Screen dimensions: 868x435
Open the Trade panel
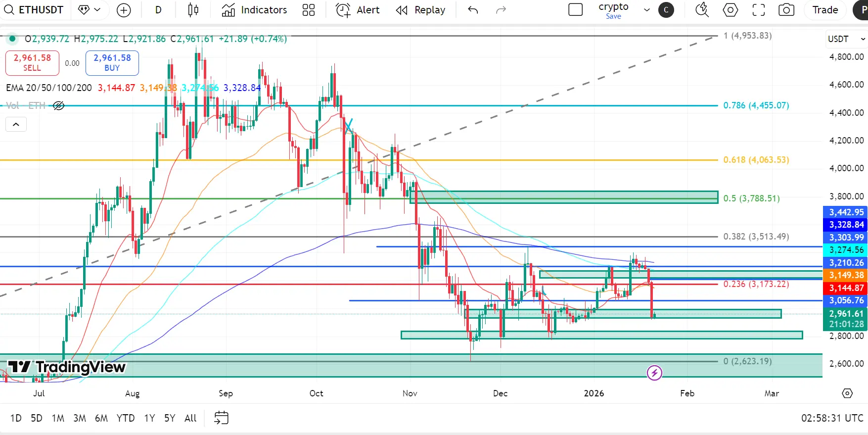825,10
